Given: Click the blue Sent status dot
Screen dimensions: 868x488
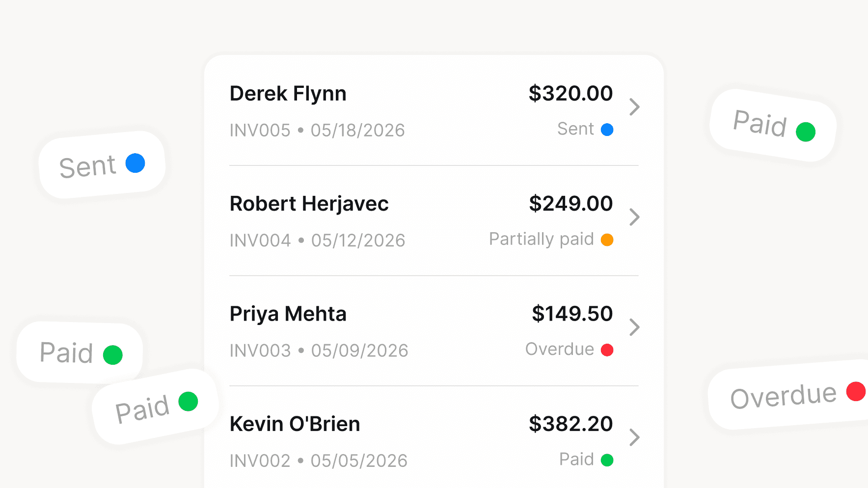Looking at the screenshot, I should click(608, 130).
